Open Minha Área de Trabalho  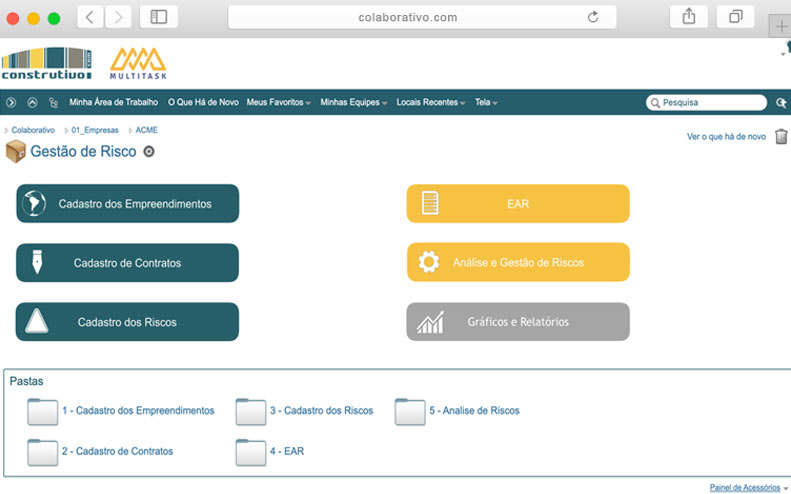click(114, 102)
